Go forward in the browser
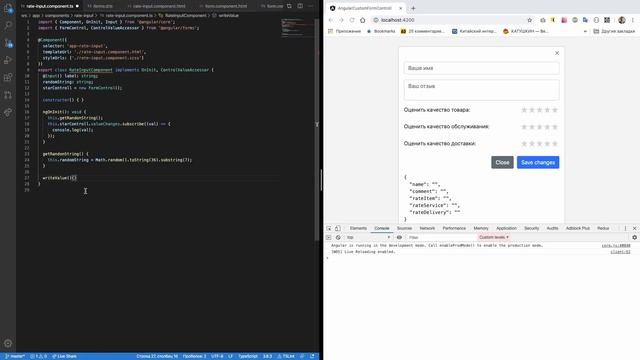Screen dimensions: 640x360 (x=341, y=20)
